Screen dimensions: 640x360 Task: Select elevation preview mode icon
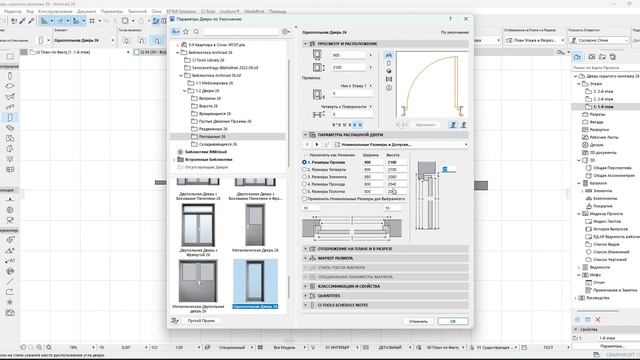click(x=389, y=63)
